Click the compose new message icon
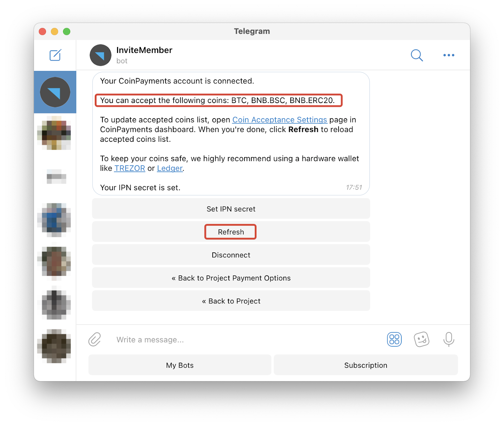This screenshot has height=426, width=504. click(55, 55)
